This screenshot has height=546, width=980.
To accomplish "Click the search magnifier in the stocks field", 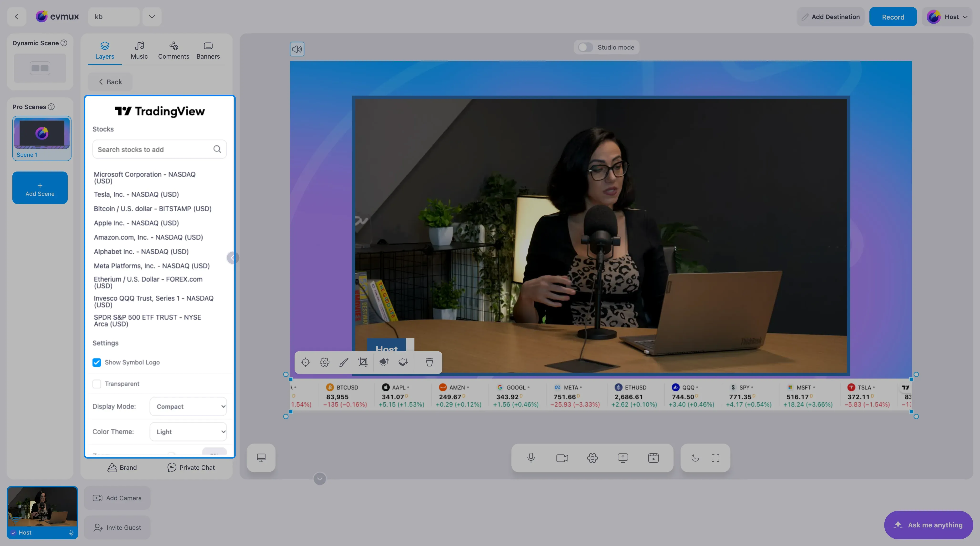I will click(x=217, y=149).
